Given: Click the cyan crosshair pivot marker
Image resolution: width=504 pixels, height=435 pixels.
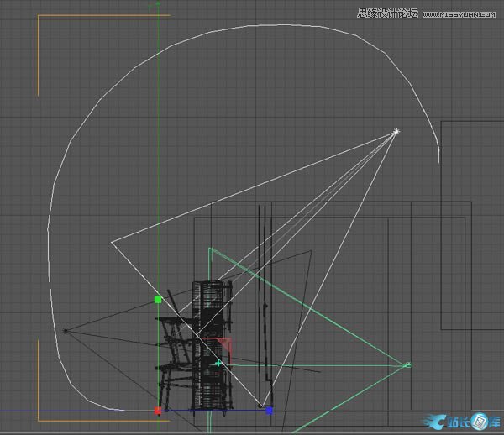Looking at the screenshot, I should click(x=218, y=363).
